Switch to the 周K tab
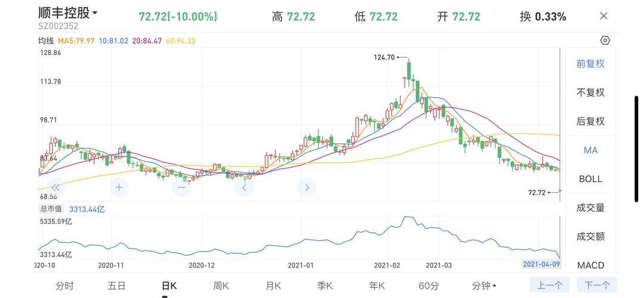This screenshot has width=644, height=298. point(221,285)
